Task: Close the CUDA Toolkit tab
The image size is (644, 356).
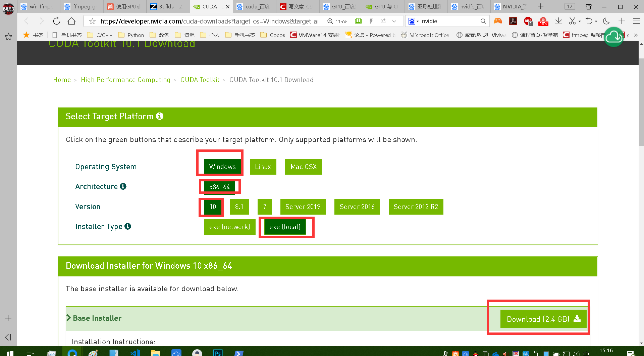Action: pyautogui.click(x=228, y=7)
